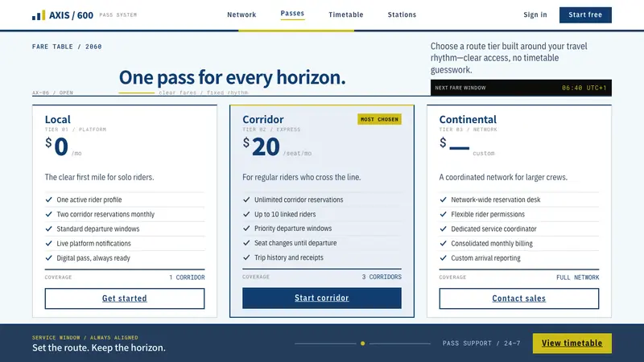This screenshot has height=362, width=644.
Task: Click checkmark beside Consolidated monthly billing
Action: point(444,244)
